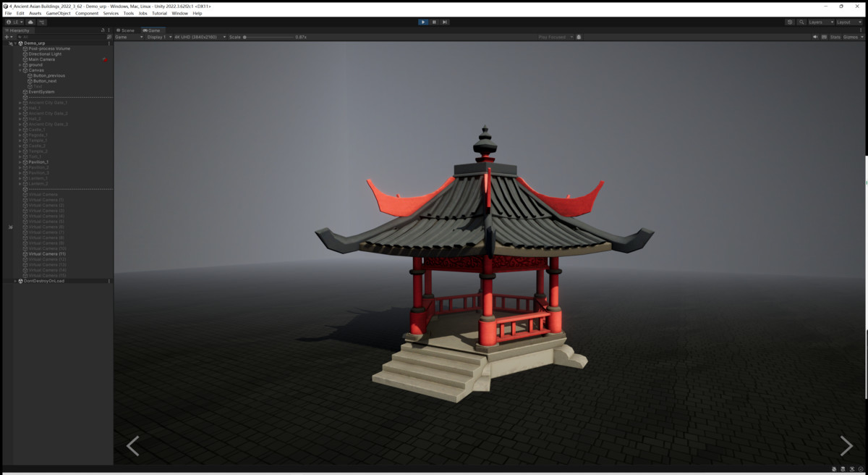Open the create menu with the plus icon
The image size is (868, 475).
click(7, 36)
